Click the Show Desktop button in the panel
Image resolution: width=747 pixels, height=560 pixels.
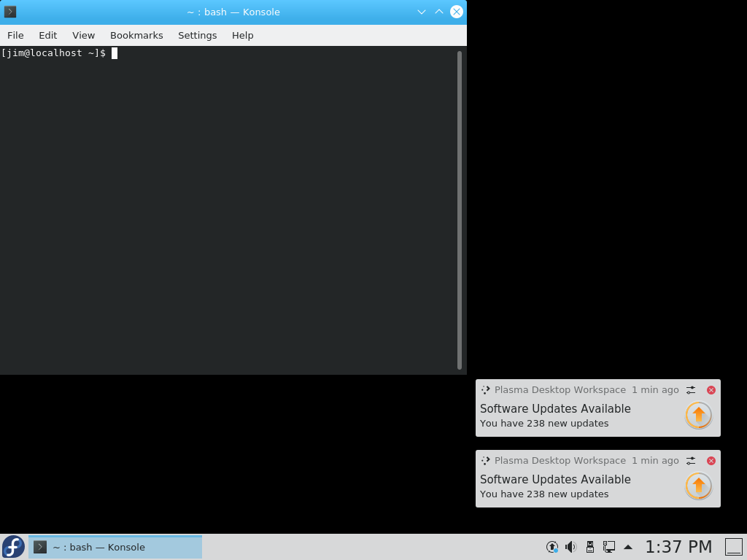tap(734, 547)
